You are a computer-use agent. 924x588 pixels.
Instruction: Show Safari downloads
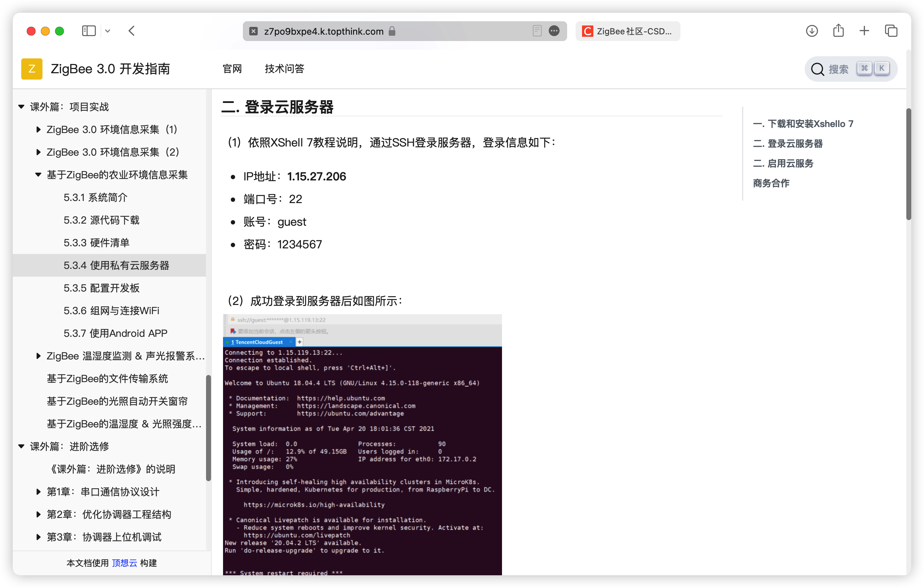pos(811,31)
